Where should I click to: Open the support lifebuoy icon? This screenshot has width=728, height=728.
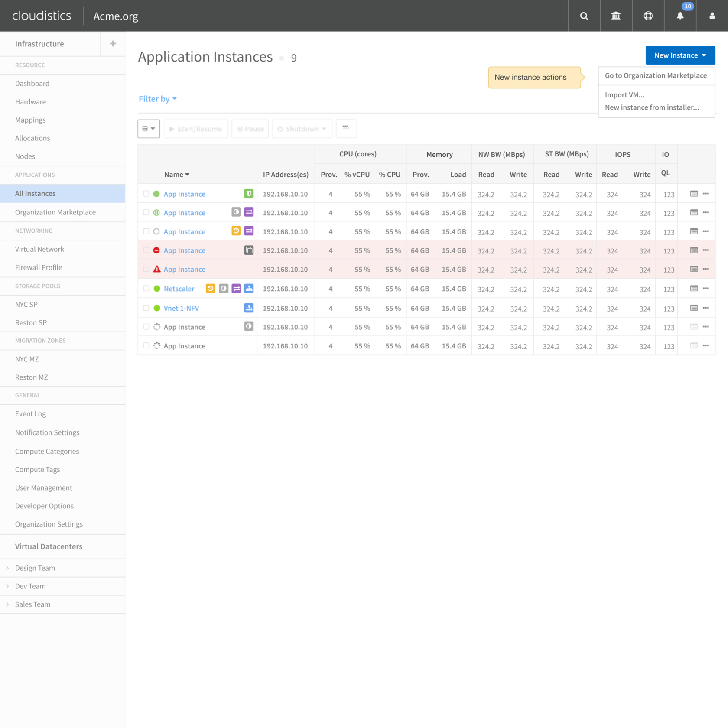click(x=648, y=16)
